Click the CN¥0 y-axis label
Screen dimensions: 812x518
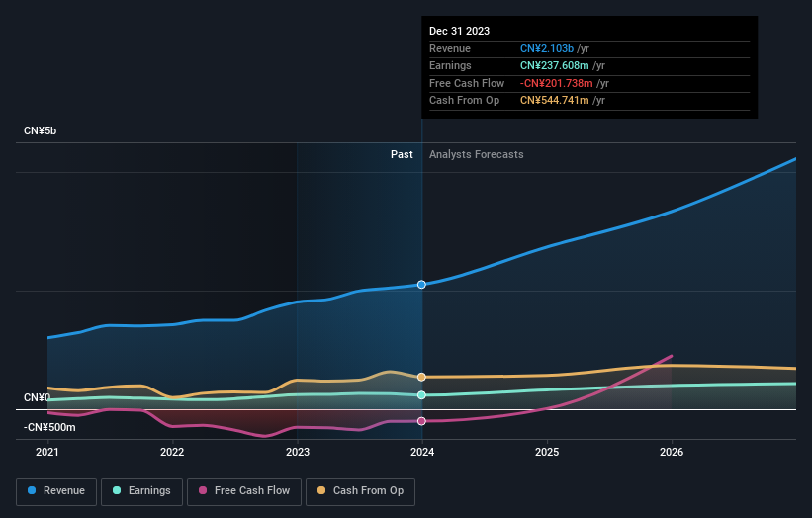(x=38, y=398)
